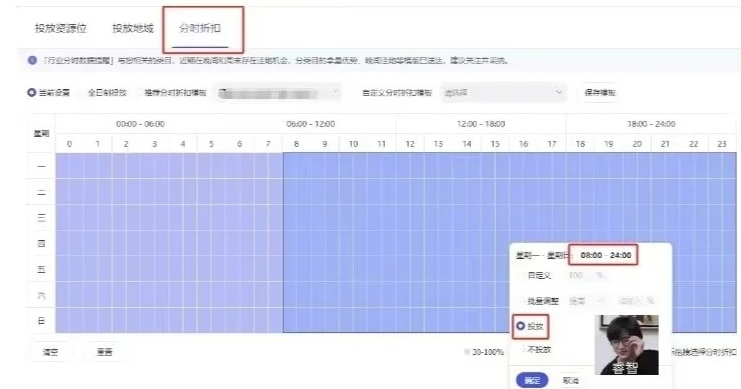Click the 一 (Monday) row label
The width and height of the screenshot is (741, 389).
(x=41, y=166)
